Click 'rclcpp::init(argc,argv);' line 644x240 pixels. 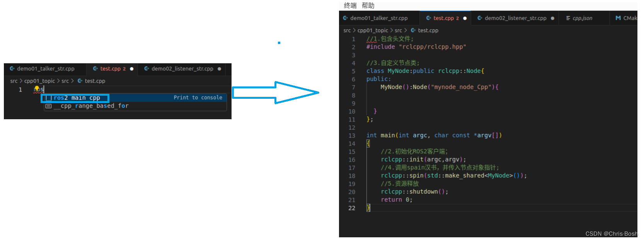[423, 160]
